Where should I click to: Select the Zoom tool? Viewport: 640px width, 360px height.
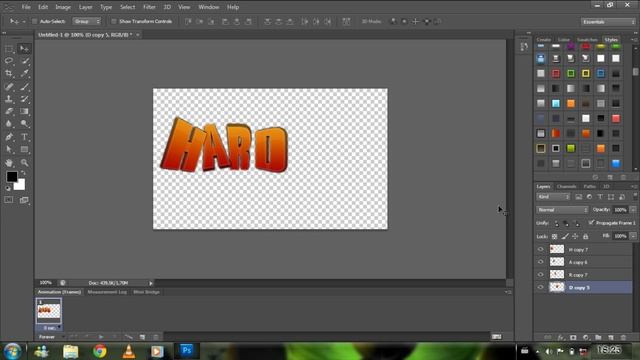coord(24,163)
